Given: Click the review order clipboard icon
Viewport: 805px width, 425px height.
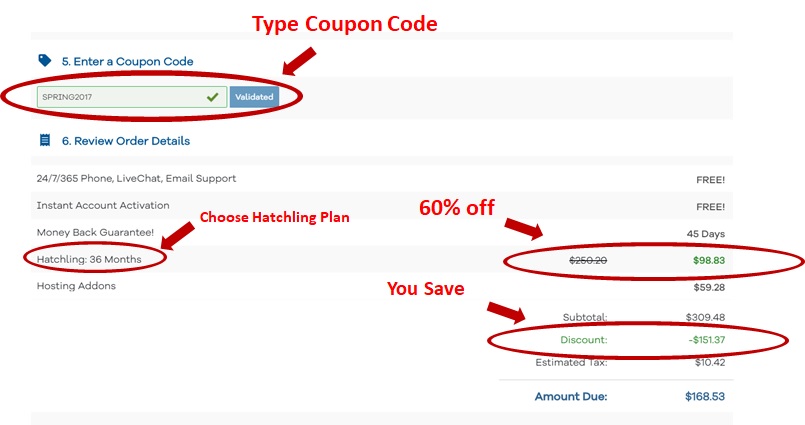Looking at the screenshot, I should [44, 141].
